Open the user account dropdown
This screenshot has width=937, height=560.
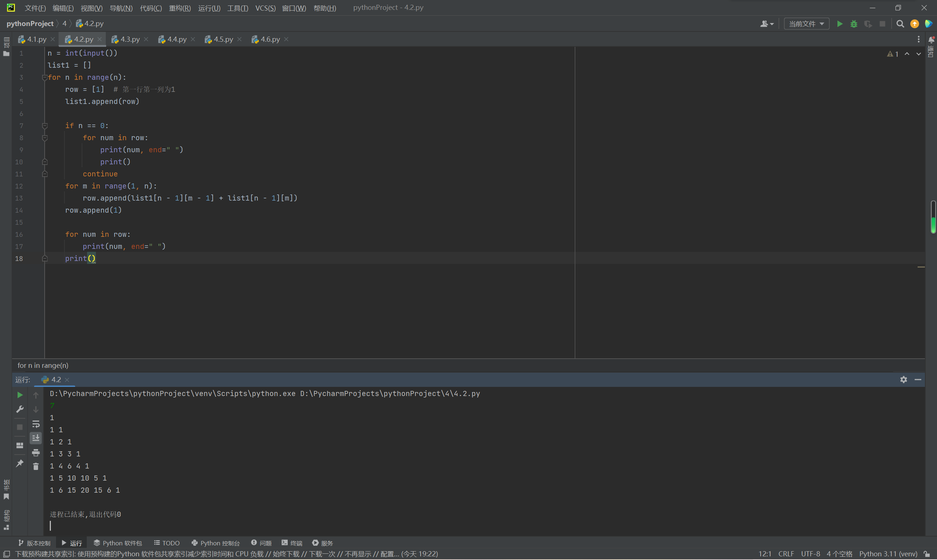click(x=767, y=24)
